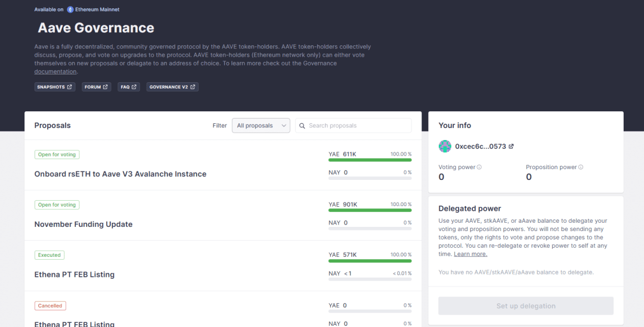Click the Ethereum Mainnet network icon

(x=70, y=10)
